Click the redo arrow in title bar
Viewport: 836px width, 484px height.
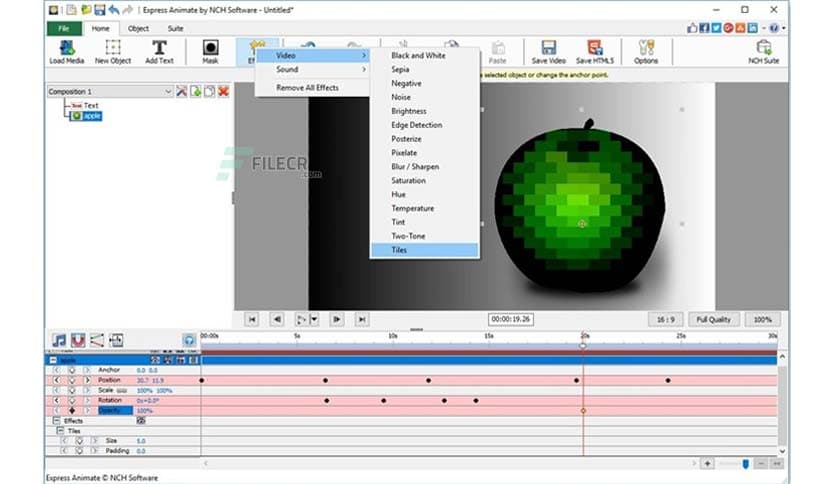pos(127,10)
